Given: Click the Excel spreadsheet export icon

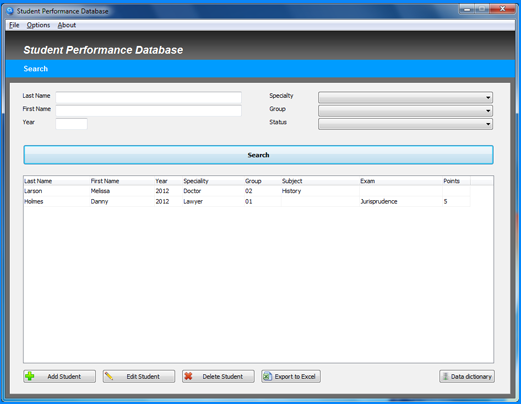Looking at the screenshot, I should coord(267,376).
